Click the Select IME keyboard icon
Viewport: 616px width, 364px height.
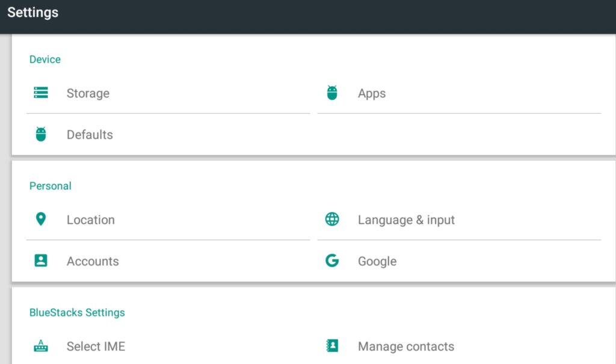pos(41,346)
